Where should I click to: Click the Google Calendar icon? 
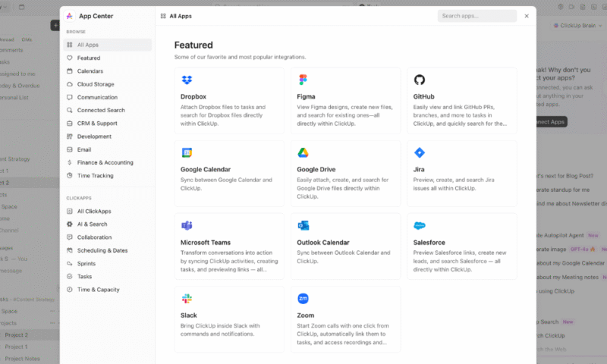tap(187, 152)
